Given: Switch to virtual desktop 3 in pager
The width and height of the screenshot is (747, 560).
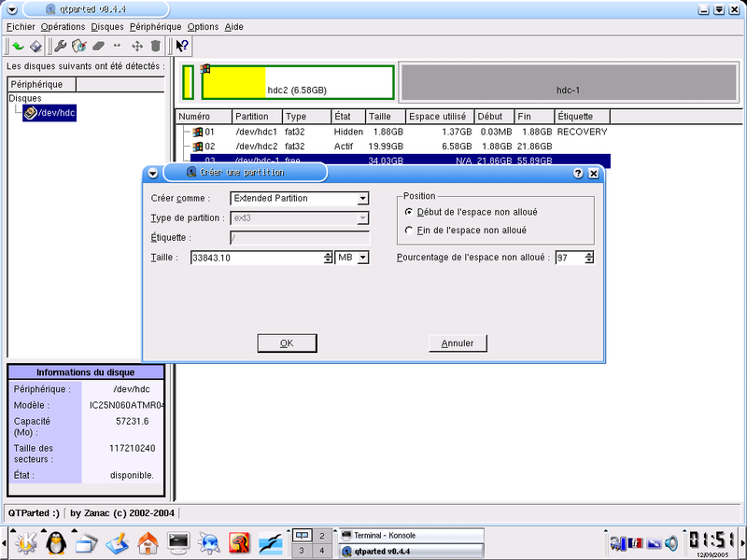Looking at the screenshot, I should point(302,551).
